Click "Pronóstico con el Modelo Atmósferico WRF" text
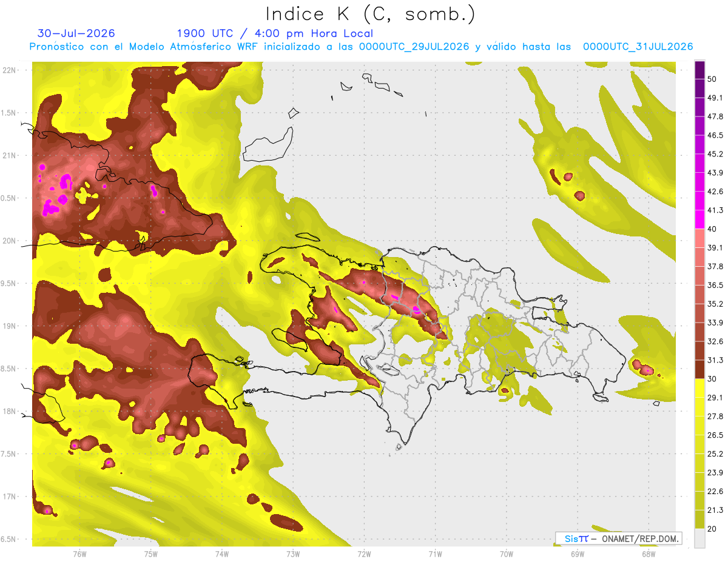The height and width of the screenshot is (562, 728). point(145,46)
